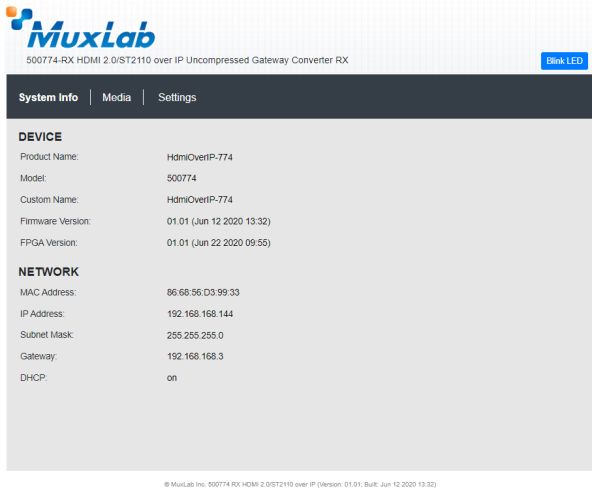Click the MuxLab Inc. copyright footer text

pyautogui.click(x=300, y=484)
